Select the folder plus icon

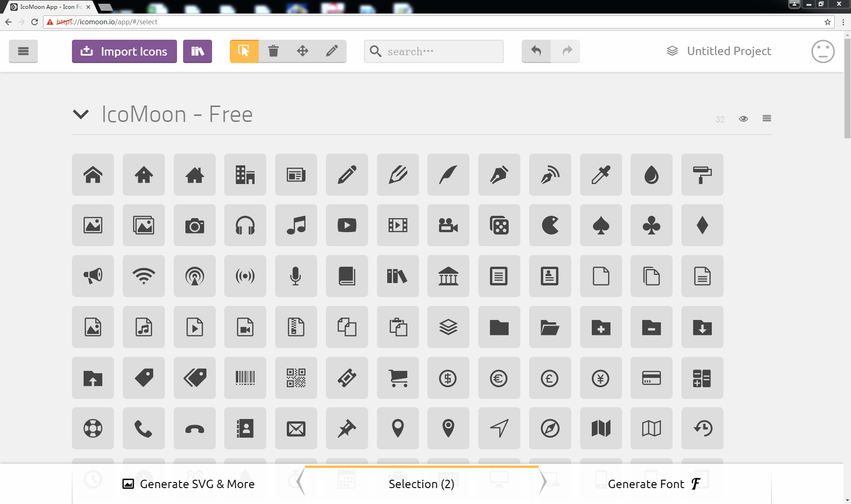(601, 327)
